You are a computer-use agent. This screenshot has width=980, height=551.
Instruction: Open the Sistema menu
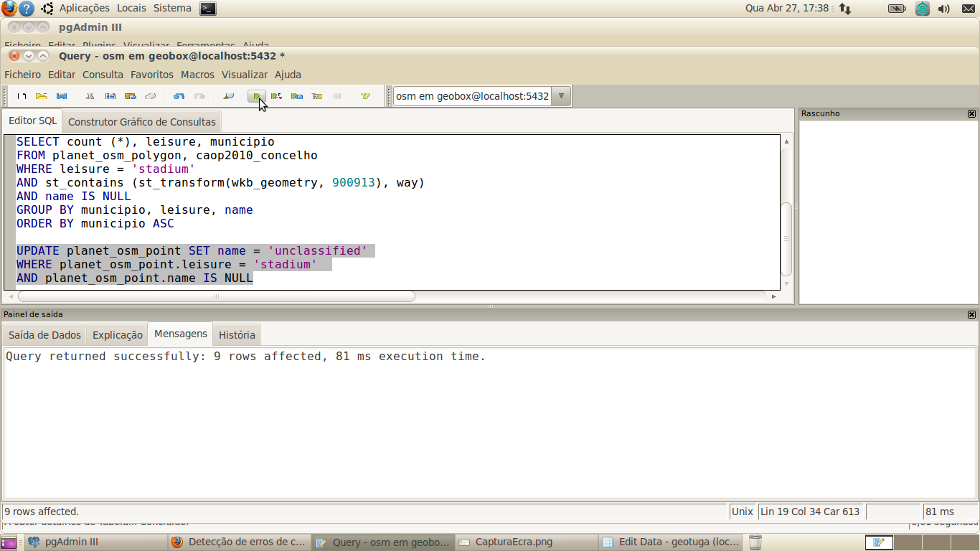pos(172,8)
